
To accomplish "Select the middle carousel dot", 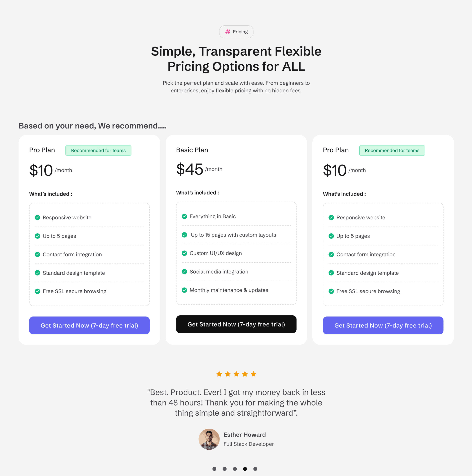I will coord(235,469).
